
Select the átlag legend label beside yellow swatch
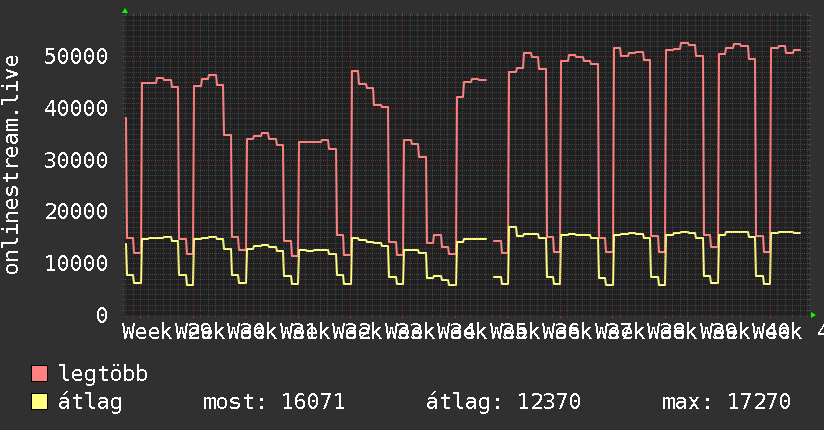coord(90,402)
